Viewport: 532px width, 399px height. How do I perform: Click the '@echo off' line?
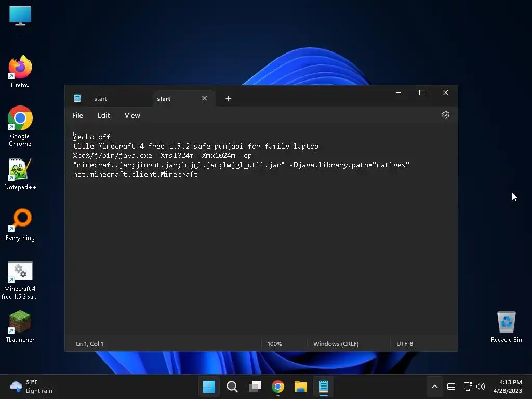(x=91, y=137)
